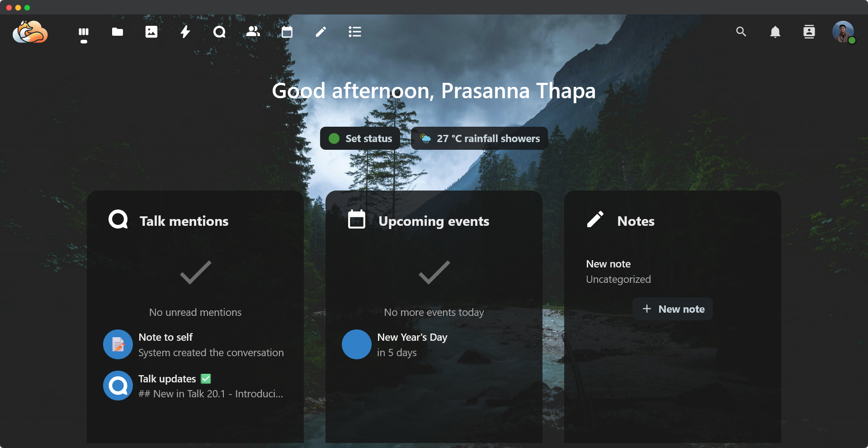Open the New Year's Day event
Screen dimensions: 868x448
click(434, 344)
